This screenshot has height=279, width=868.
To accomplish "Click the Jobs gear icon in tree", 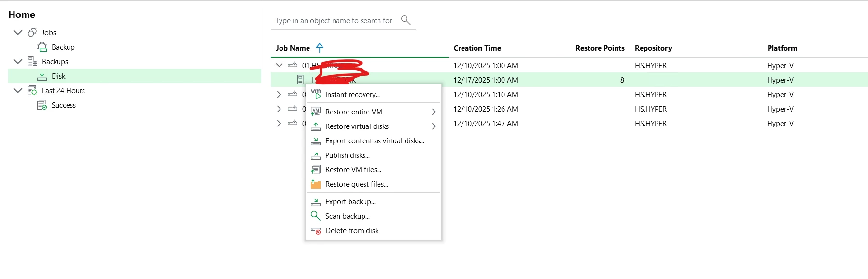I will click(x=32, y=33).
